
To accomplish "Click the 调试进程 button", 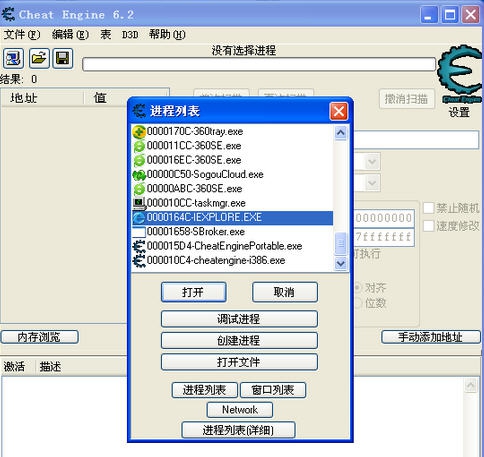I will 239,319.
